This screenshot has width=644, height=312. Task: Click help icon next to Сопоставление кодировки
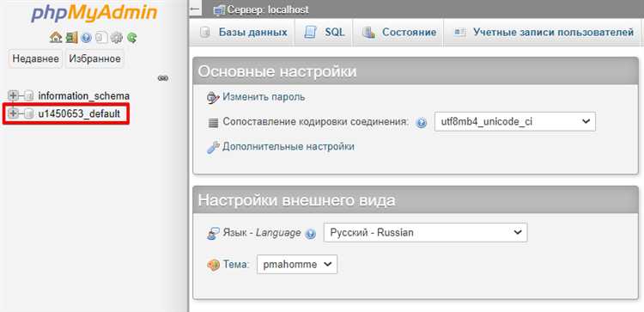[422, 123]
